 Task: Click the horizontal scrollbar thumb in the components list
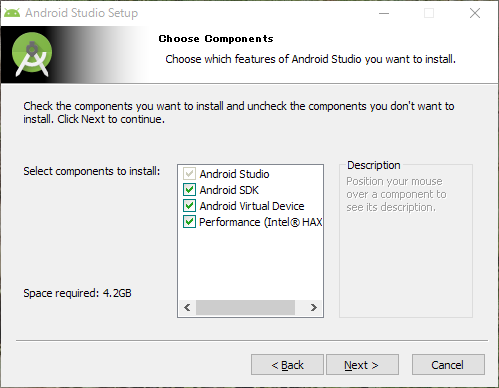[x=245, y=307]
